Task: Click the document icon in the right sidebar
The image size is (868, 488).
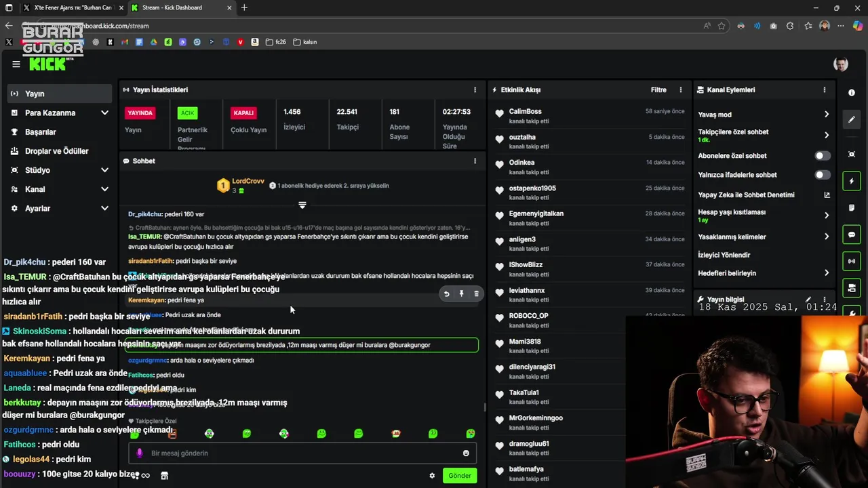Action: click(852, 207)
